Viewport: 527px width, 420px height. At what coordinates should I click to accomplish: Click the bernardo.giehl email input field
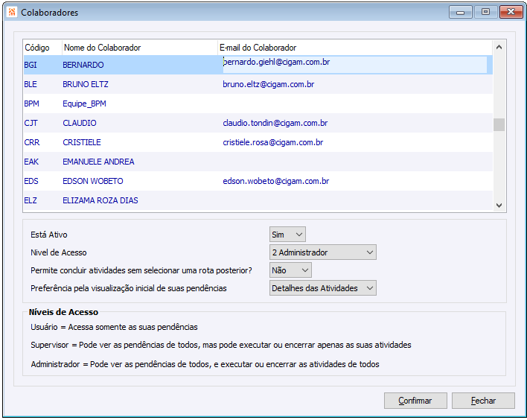[354, 64]
